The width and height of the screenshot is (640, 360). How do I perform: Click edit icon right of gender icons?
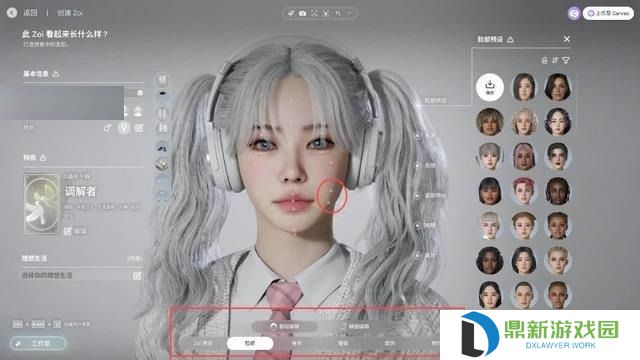point(139,128)
